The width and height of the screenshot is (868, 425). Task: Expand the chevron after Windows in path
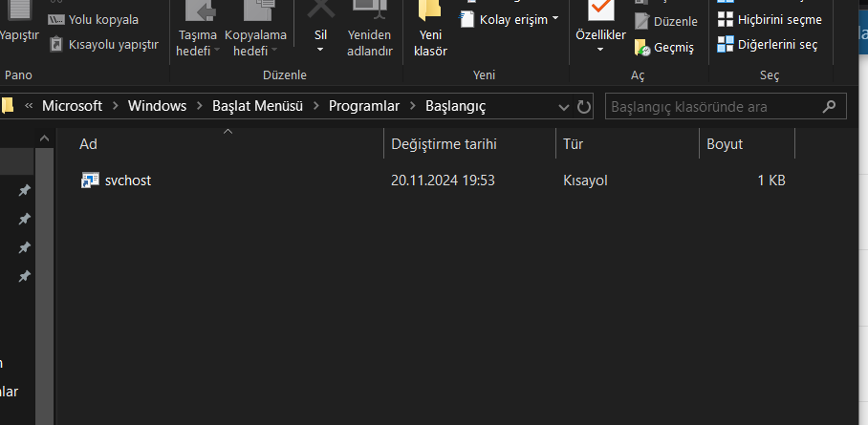tap(200, 106)
